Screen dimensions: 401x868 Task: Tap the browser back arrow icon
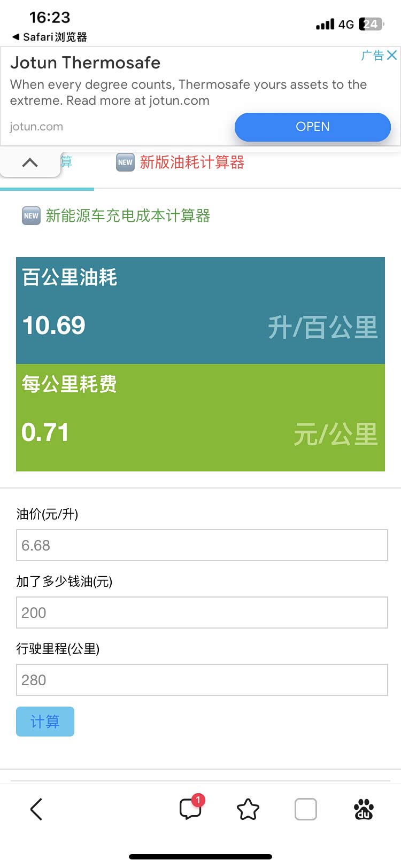[36, 809]
